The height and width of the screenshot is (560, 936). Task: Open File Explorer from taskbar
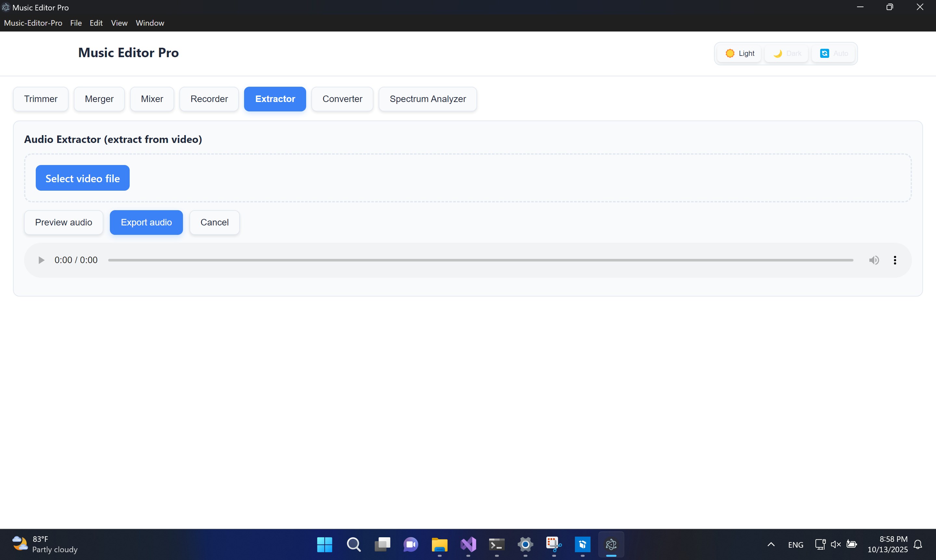click(439, 544)
